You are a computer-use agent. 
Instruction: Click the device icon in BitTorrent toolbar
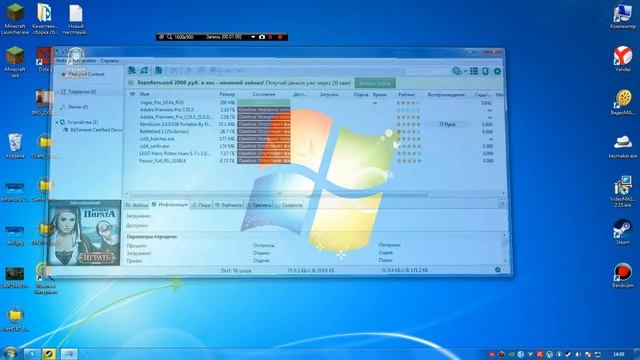(485, 71)
